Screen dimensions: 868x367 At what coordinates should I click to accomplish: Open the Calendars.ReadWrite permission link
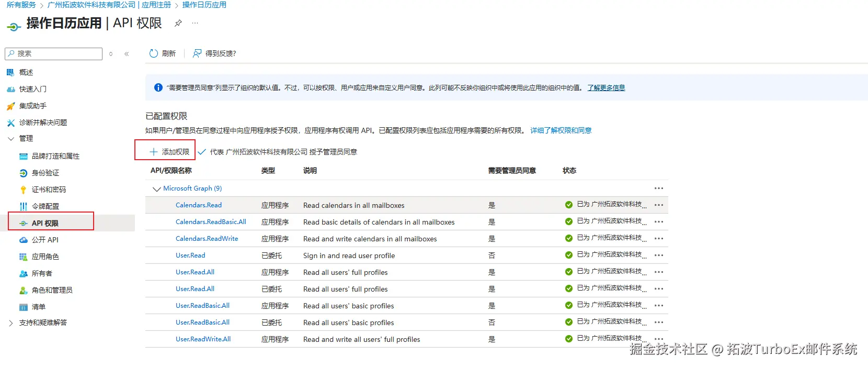click(x=207, y=239)
